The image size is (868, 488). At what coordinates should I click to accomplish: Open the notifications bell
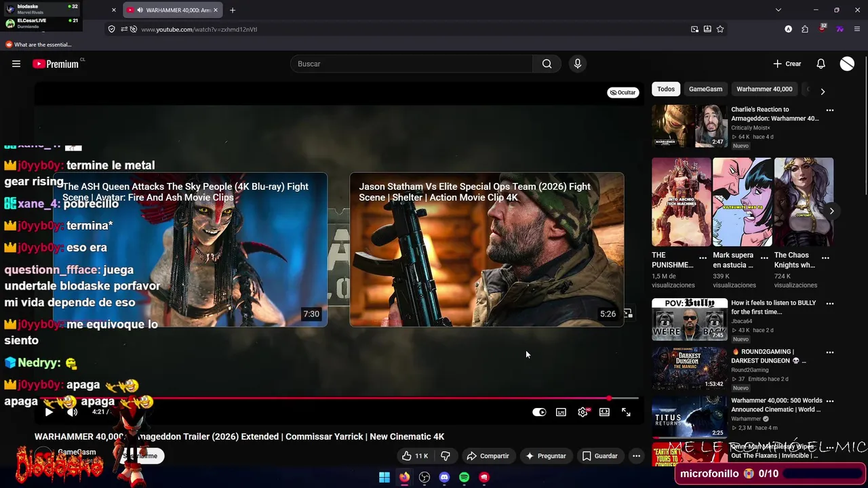[821, 64]
